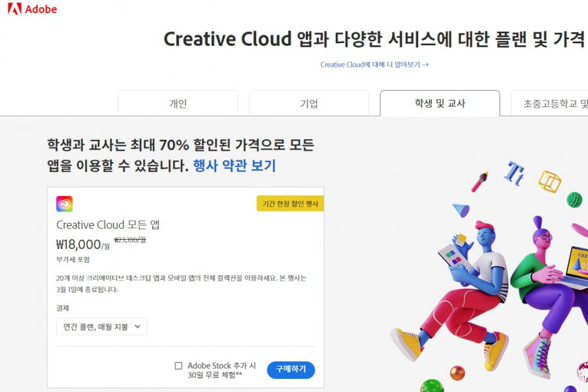Enable the Adobe Stock 30일 무료 체험 checkbox
Viewport: 588px width, 392px height.
coord(178,365)
